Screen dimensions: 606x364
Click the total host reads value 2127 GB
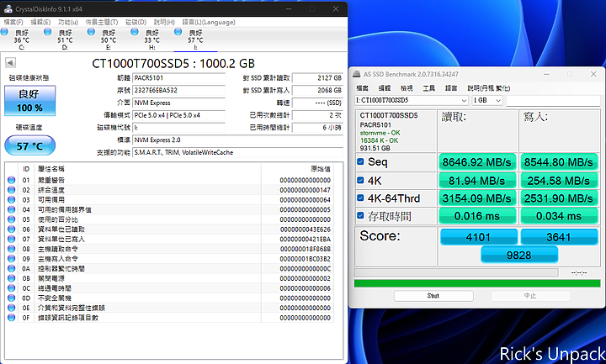[317, 78]
